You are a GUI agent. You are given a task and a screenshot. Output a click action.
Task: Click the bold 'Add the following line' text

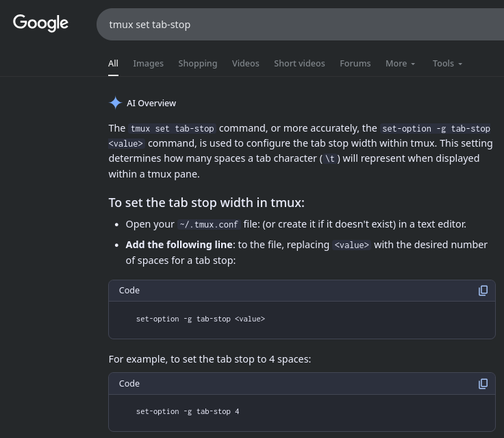click(x=179, y=245)
